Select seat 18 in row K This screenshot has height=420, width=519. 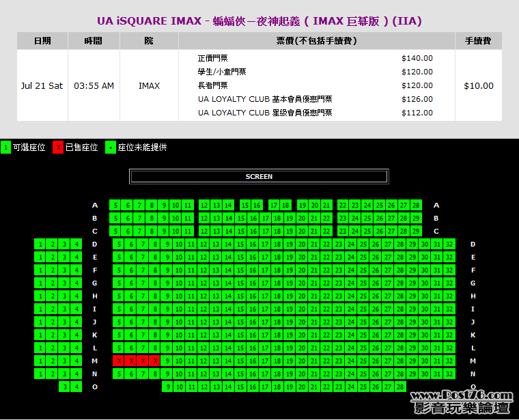click(x=277, y=335)
